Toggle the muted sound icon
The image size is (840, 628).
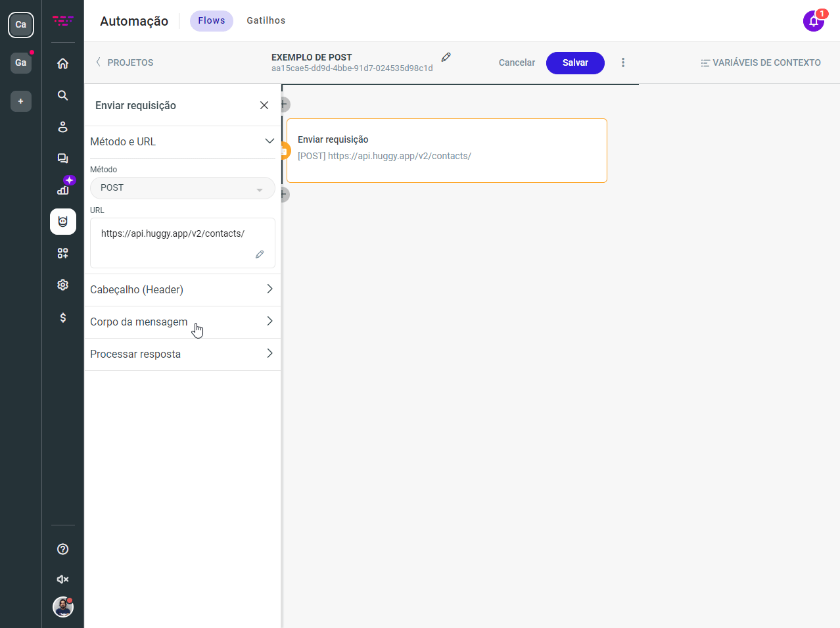[62, 579]
